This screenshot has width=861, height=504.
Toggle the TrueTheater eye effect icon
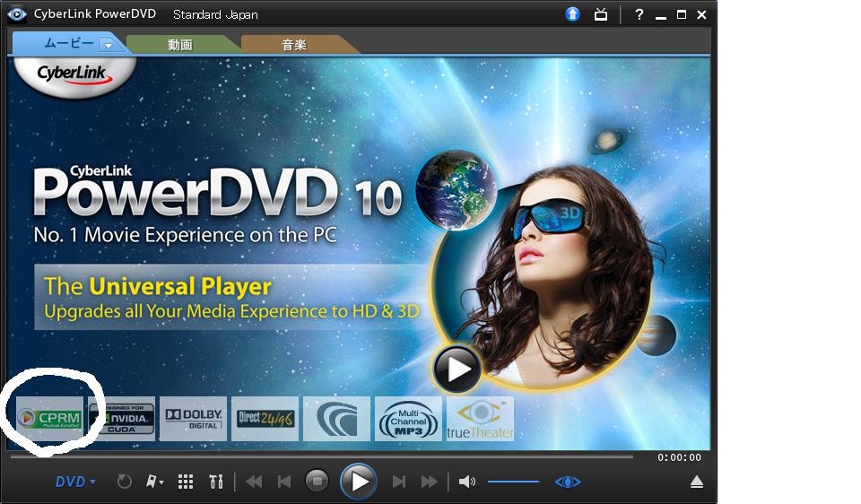click(x=567, y=482)
